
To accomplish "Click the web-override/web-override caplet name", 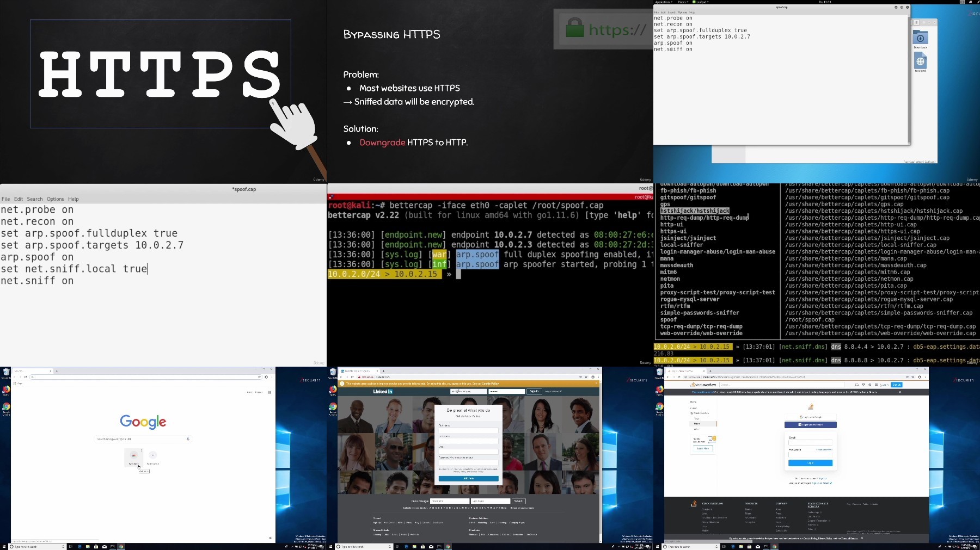I will point(701,333).
